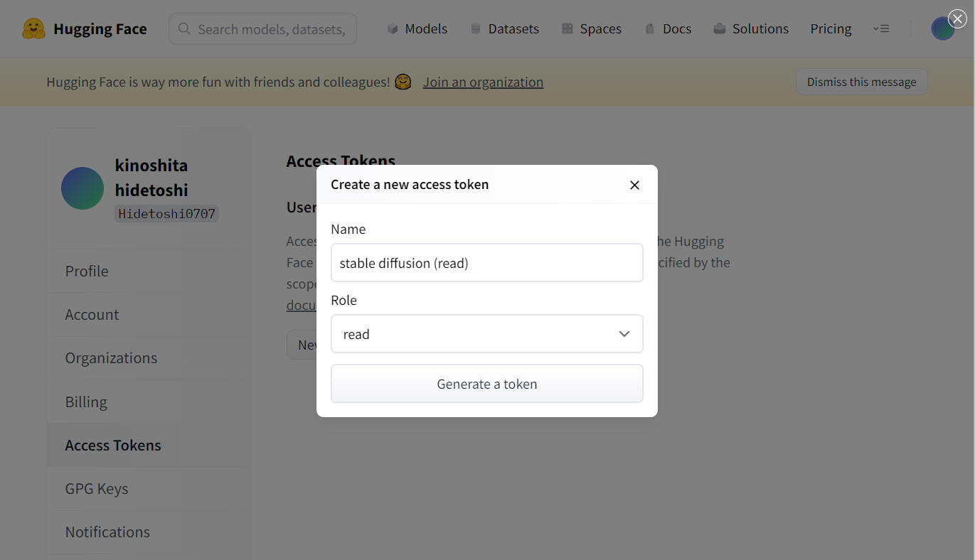Close the overlay with the circled X
This screenshot has width=975, height=560.
pos(957,19)
